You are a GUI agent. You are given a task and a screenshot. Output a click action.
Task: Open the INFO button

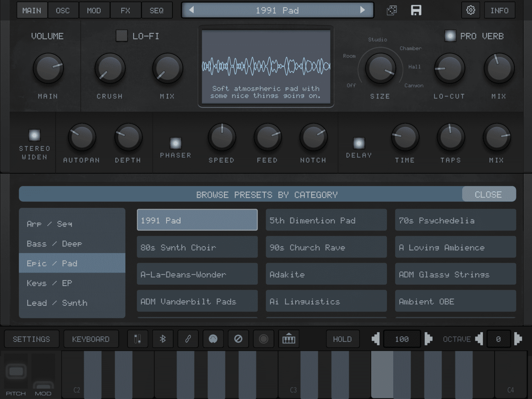coord(499,10)
